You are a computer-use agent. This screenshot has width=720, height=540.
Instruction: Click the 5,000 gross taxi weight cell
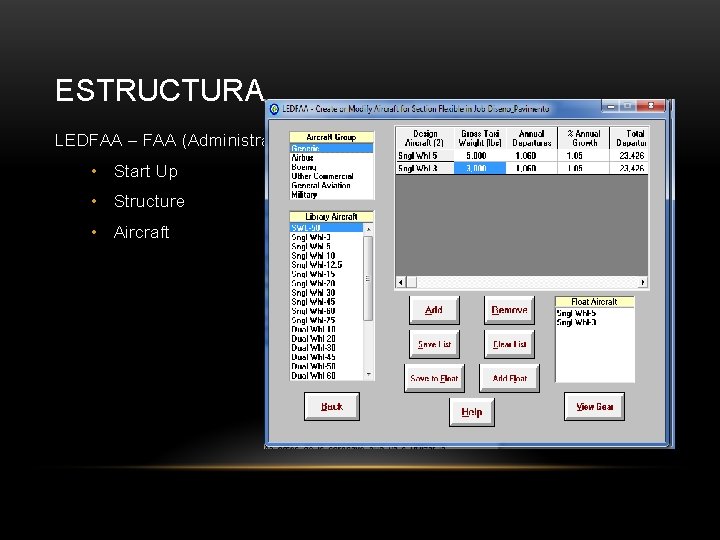coord(480,156)
